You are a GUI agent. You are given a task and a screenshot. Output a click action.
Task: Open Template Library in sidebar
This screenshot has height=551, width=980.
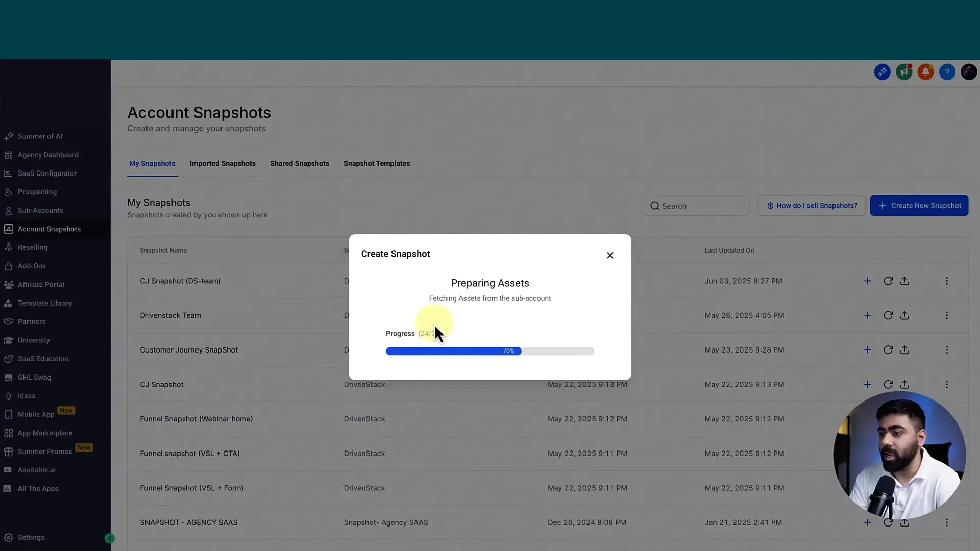pyautogui.click(x=45, y=303)
